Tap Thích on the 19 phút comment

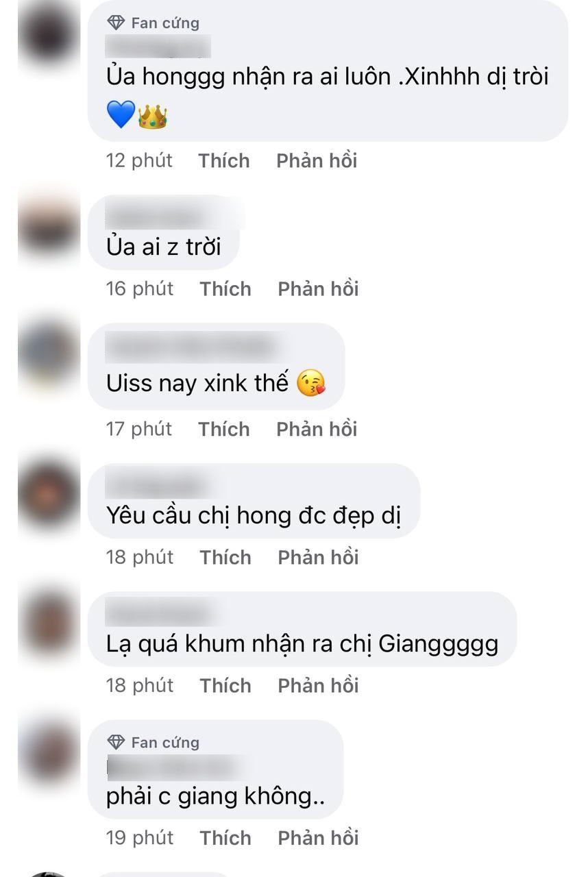tap(225, 838)
